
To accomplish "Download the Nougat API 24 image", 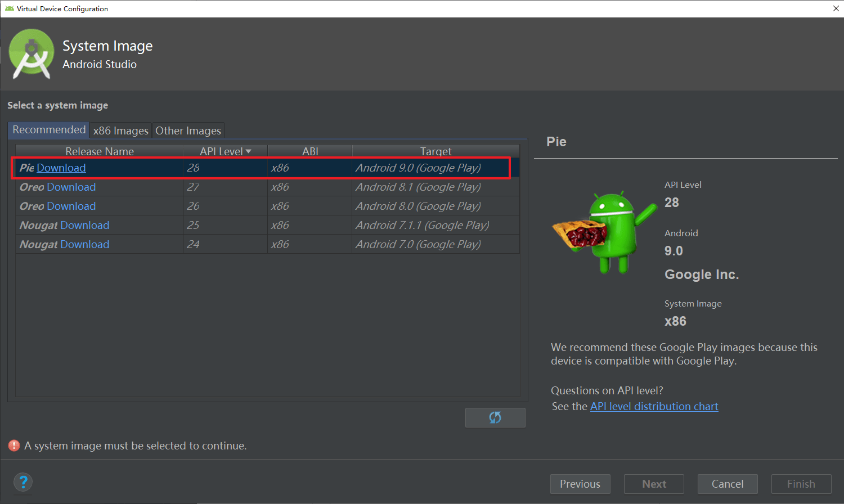I will coord(85,244).
